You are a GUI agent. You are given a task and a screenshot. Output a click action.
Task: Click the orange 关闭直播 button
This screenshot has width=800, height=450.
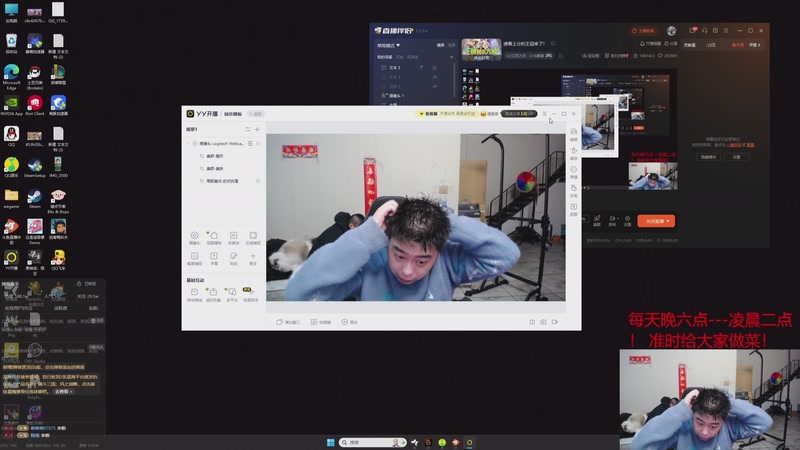[x=656, y=221]
